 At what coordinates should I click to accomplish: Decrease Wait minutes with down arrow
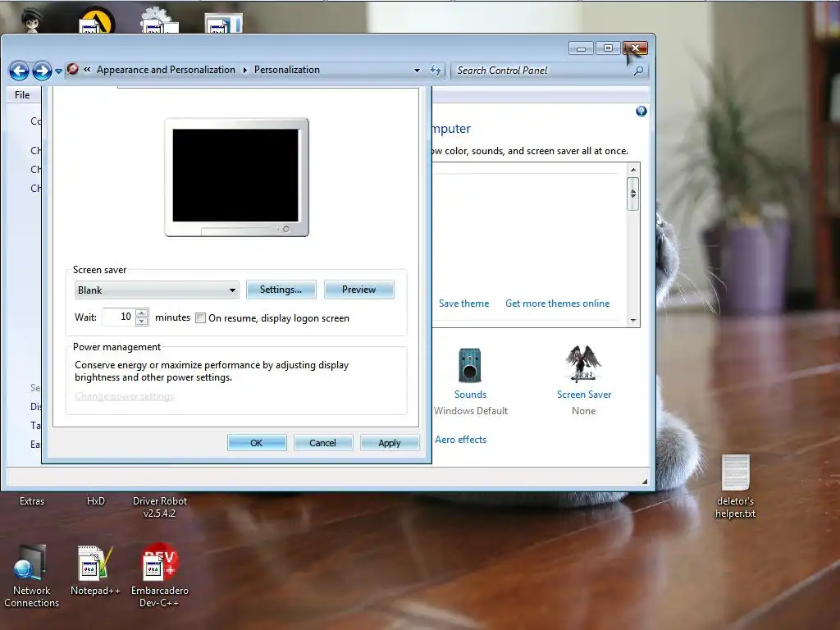141,322
